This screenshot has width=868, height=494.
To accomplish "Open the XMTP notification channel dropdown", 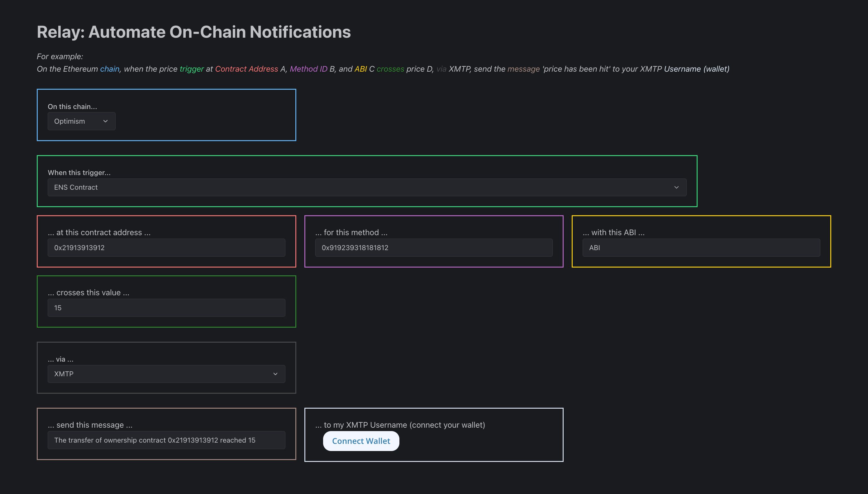I will [166, 374].
